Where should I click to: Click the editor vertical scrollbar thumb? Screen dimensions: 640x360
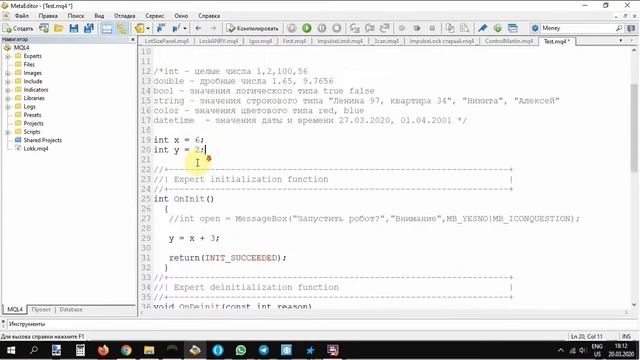(x=634, y=127)
